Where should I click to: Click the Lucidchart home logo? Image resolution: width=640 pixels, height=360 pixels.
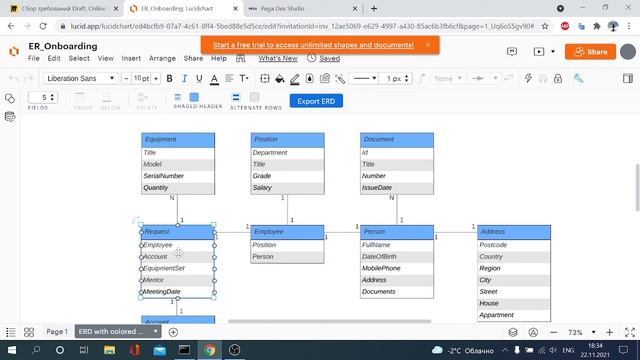pyautogui.click(x=14, y=51)
